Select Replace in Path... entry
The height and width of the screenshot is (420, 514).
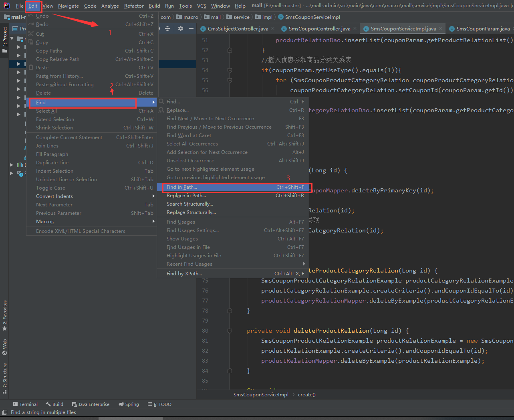click(233, 196)
